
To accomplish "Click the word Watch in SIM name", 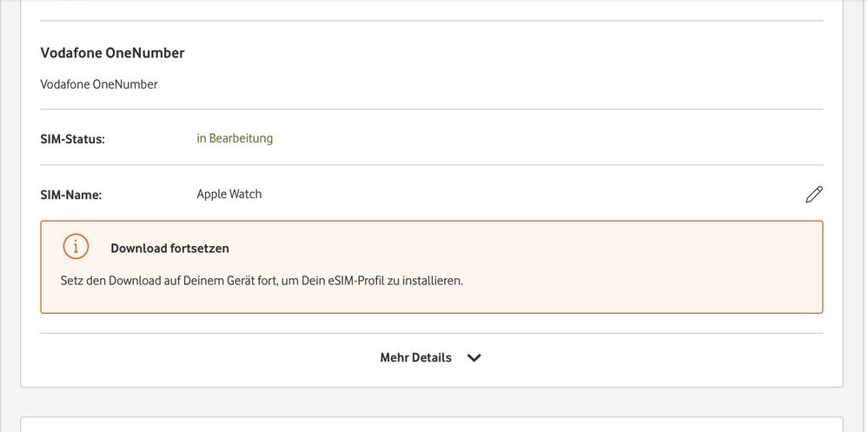I will pyautogui.click(x=245, y=194).
